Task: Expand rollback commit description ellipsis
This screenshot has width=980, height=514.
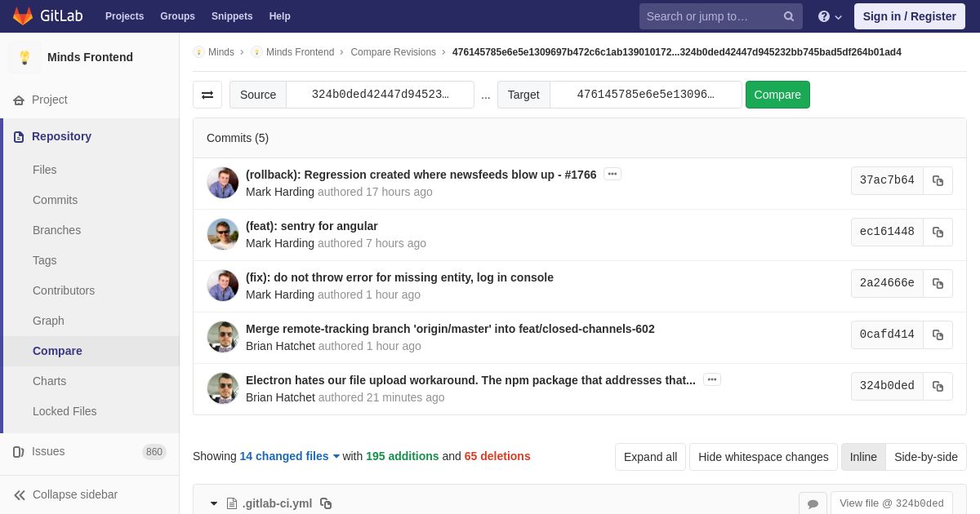Action: point(612,174)
